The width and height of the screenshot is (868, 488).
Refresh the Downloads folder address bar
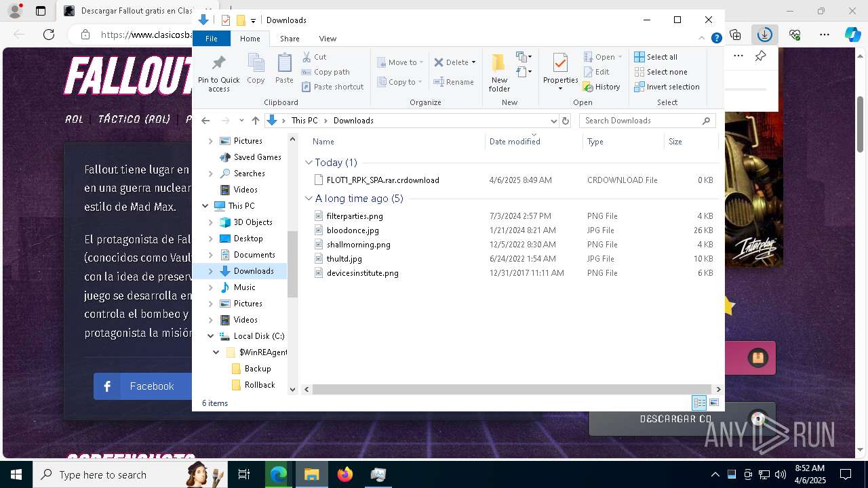click(x=566, y=121)
